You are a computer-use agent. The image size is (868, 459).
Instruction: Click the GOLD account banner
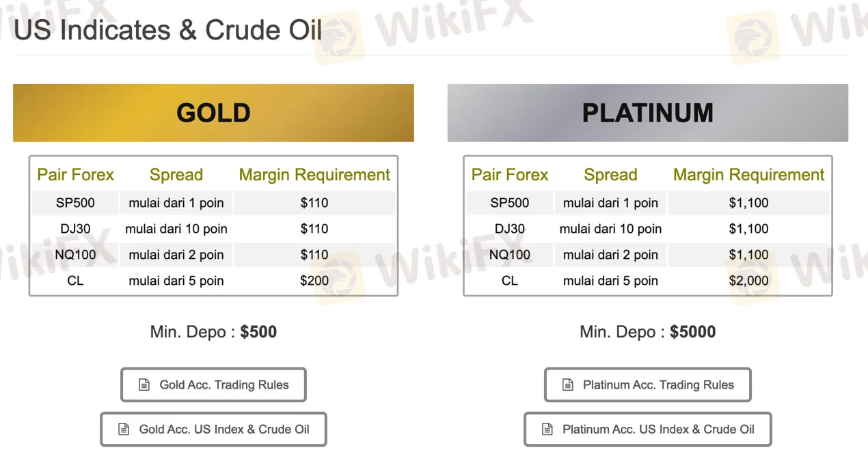coord(213,113)
